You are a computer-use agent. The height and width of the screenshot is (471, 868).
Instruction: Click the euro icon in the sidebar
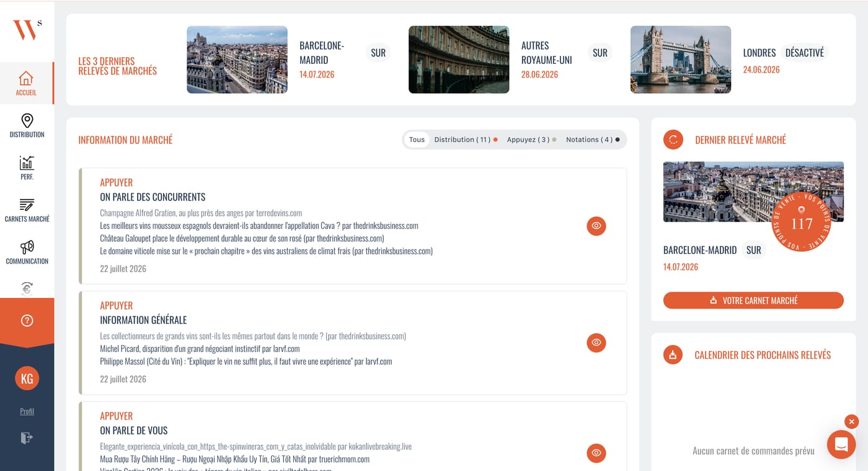click(x=27, y=288)
